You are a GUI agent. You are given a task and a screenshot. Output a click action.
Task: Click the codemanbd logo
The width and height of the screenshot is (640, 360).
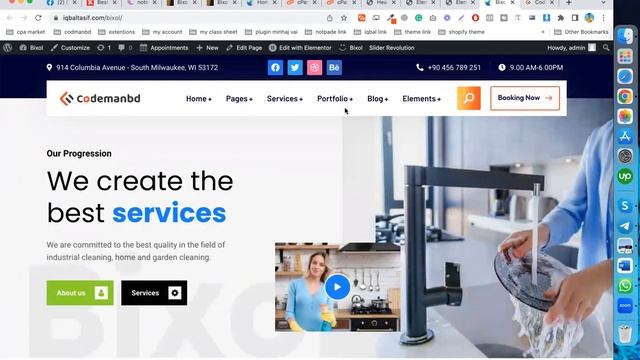100,98
